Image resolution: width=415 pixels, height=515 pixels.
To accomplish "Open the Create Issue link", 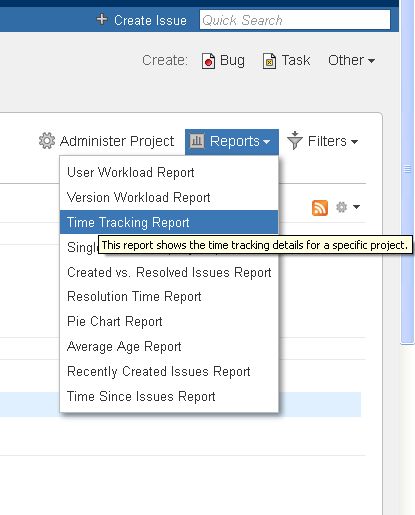I will pyautogui.click(x=150, y=20).
